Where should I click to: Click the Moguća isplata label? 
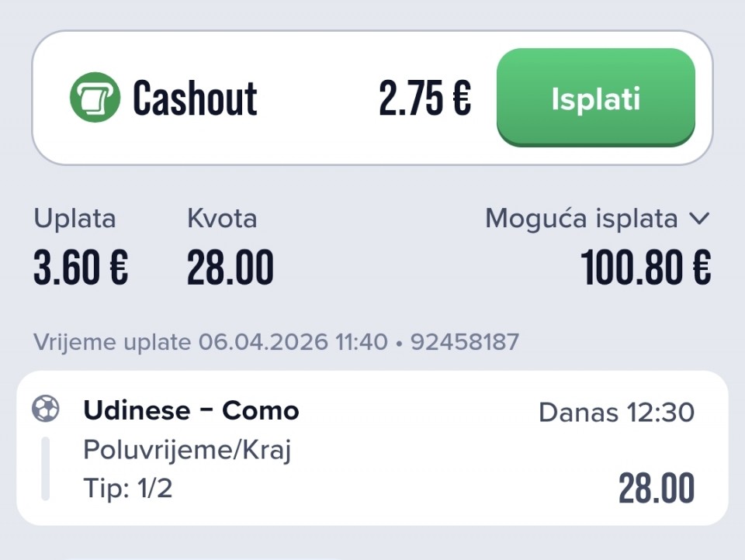581,220
